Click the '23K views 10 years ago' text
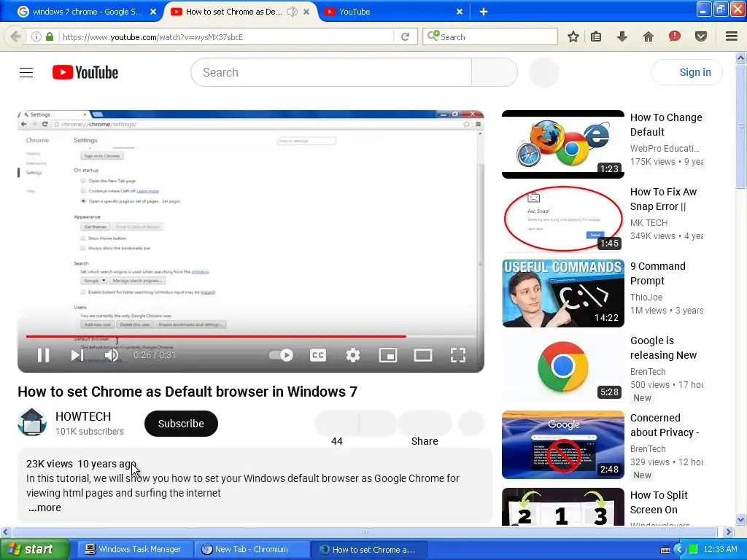The image size is (747, 560). pyautogui.click(x=82, y=464)
